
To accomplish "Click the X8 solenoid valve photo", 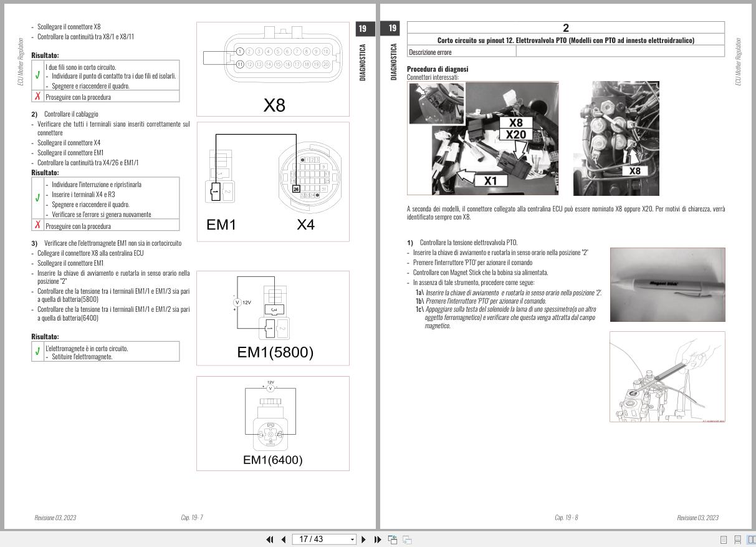I will (x=616, y=138).
